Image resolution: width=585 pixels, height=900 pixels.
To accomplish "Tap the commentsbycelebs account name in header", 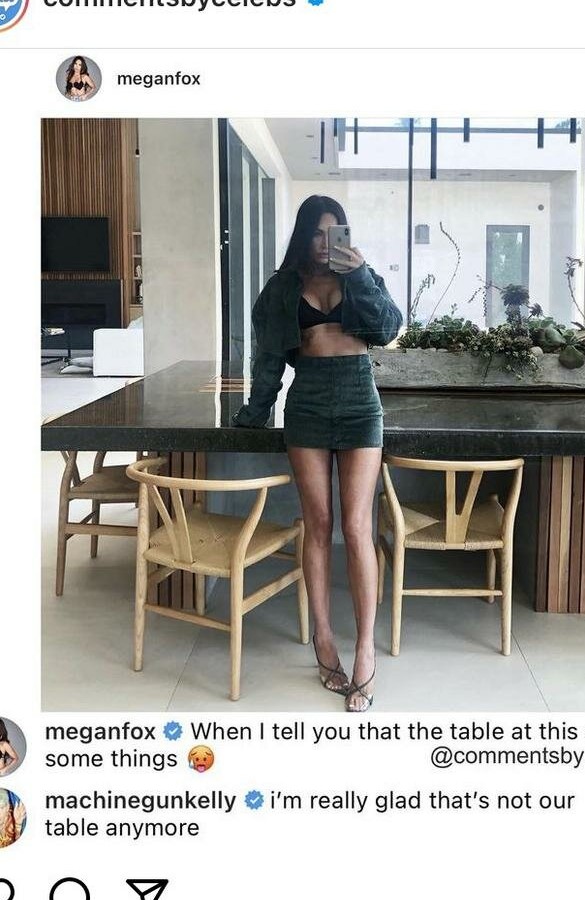I will (170, 3).
